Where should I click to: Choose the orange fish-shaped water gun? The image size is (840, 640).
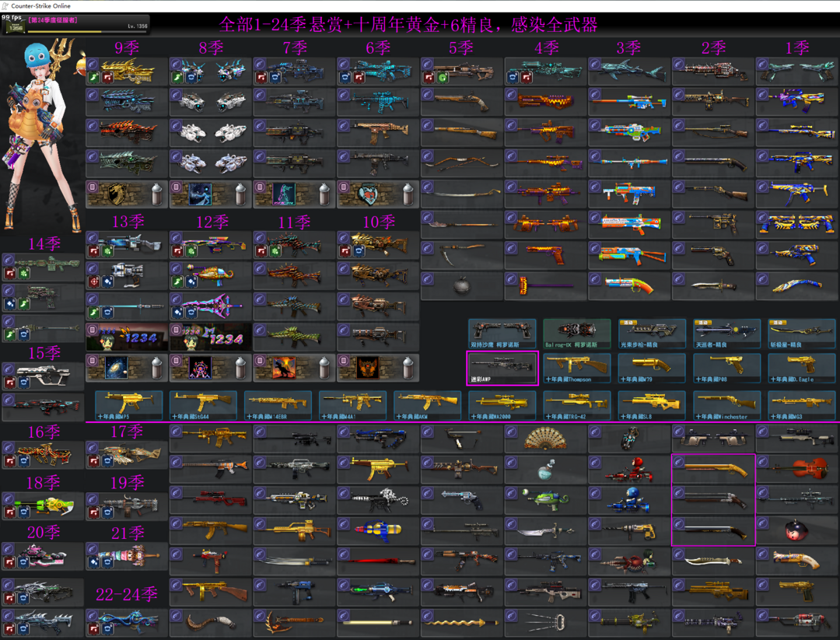(211, 276)
